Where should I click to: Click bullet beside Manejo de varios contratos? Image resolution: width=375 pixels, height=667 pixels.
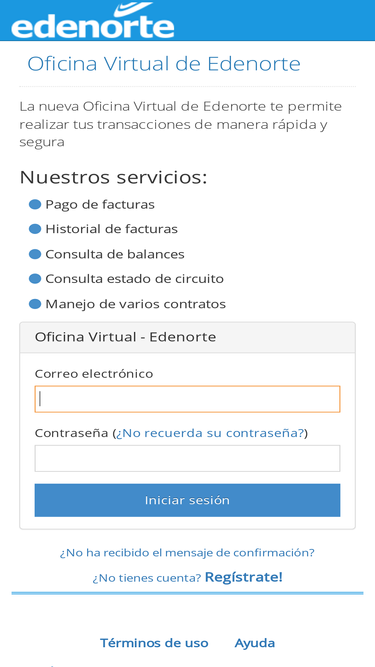(35, 304)
